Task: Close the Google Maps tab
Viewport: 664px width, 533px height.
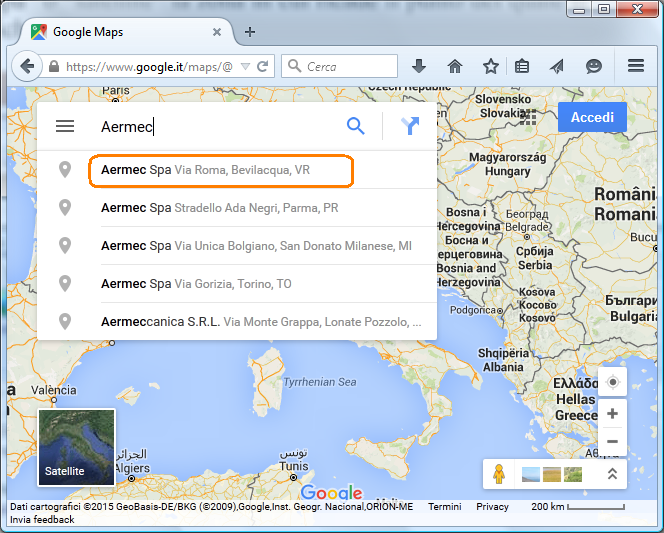Action: click(x=217, y=32)
